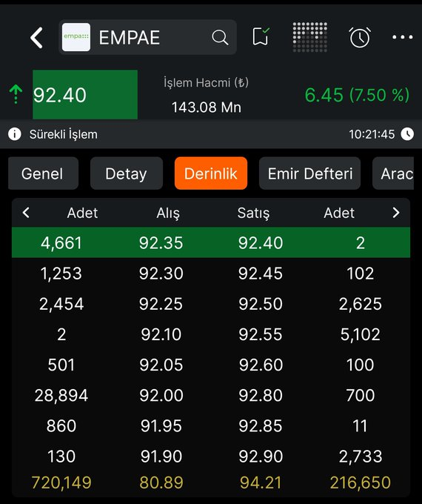Select bid price 92.30
This screenshot has width=422, height=504.
pos(161,273)
